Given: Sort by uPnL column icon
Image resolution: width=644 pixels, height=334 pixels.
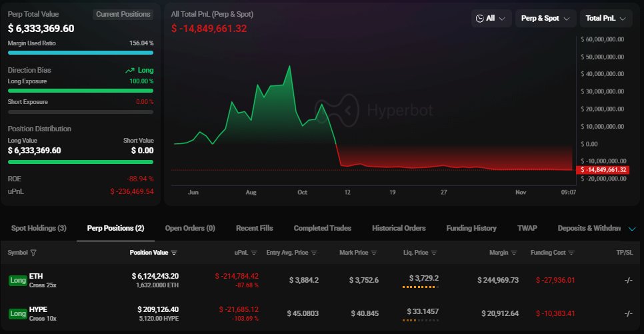Looking at the screenshot, I should coord(254,253).
